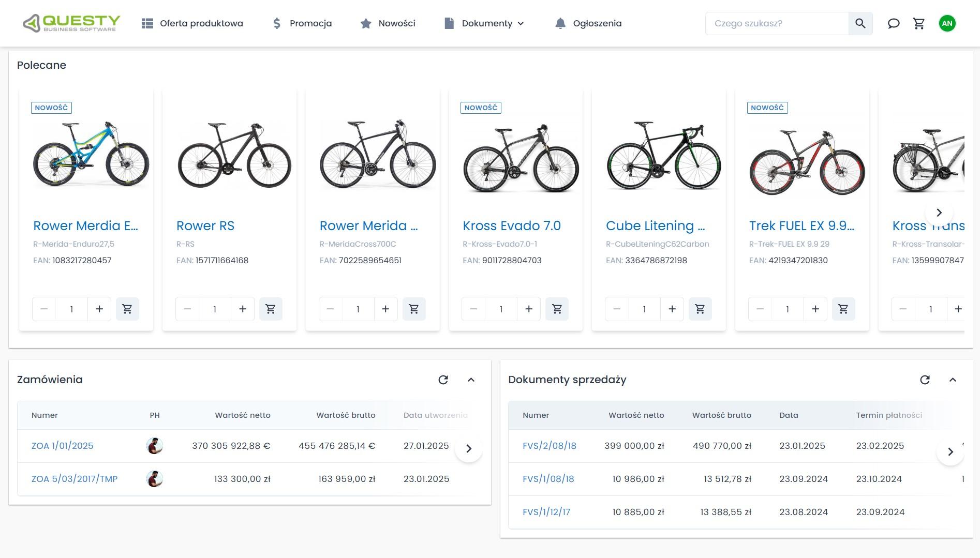Collapse the Zamówienia panel
Viewport: 980px width, 558px height.
(471, 380)
